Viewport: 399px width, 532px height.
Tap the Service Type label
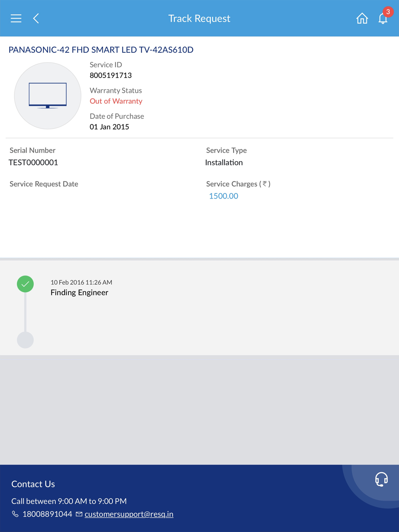(x=226, y=150)
